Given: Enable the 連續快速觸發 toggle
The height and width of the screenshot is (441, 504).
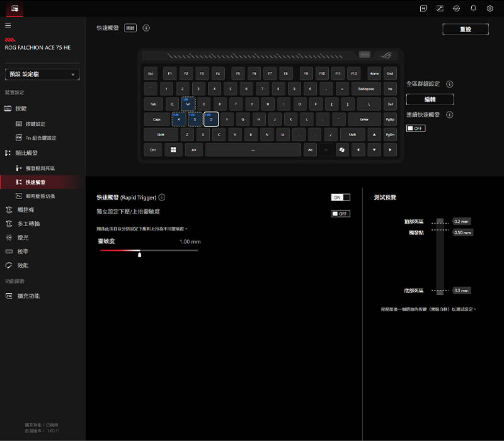Looking at the screenshot, I should tap(415, 128).
